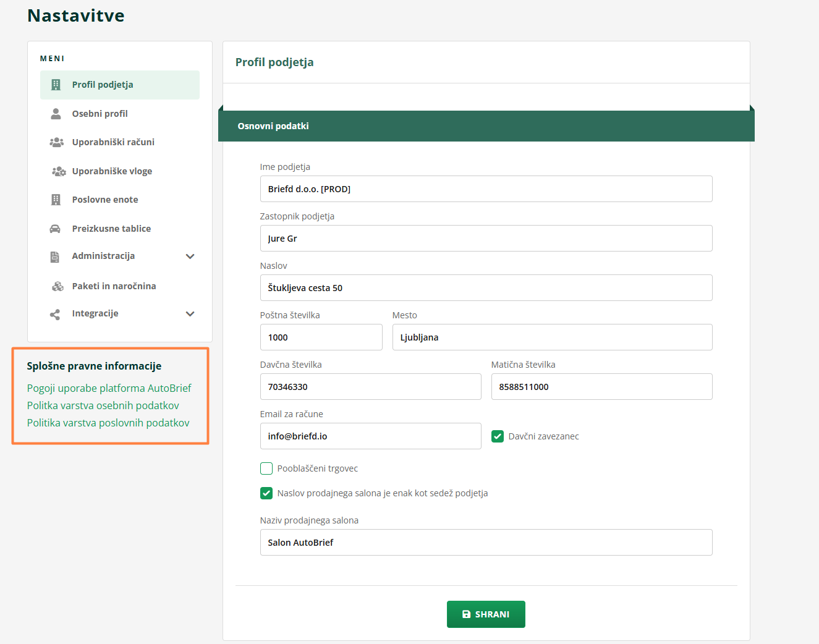Uncheck the Davčni zavezanec checkbox
The image size is (819, 644).
pos(498,436)
